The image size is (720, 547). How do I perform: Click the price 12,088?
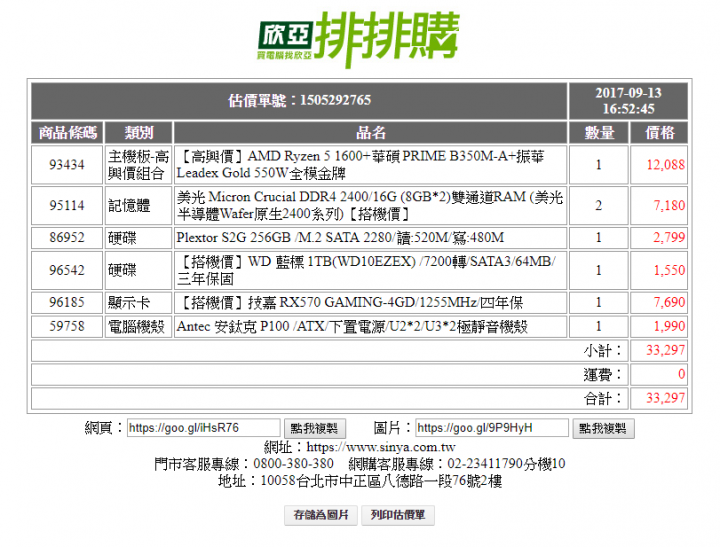(x=665, y=165)
